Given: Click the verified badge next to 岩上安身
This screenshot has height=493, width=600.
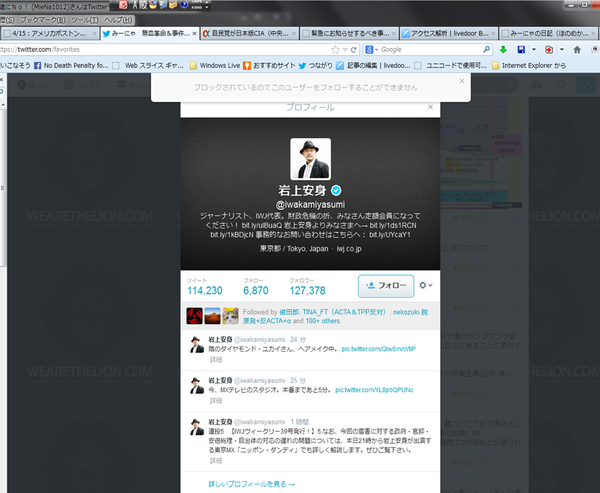Looking at the screenshot, I should pos(336,190).
